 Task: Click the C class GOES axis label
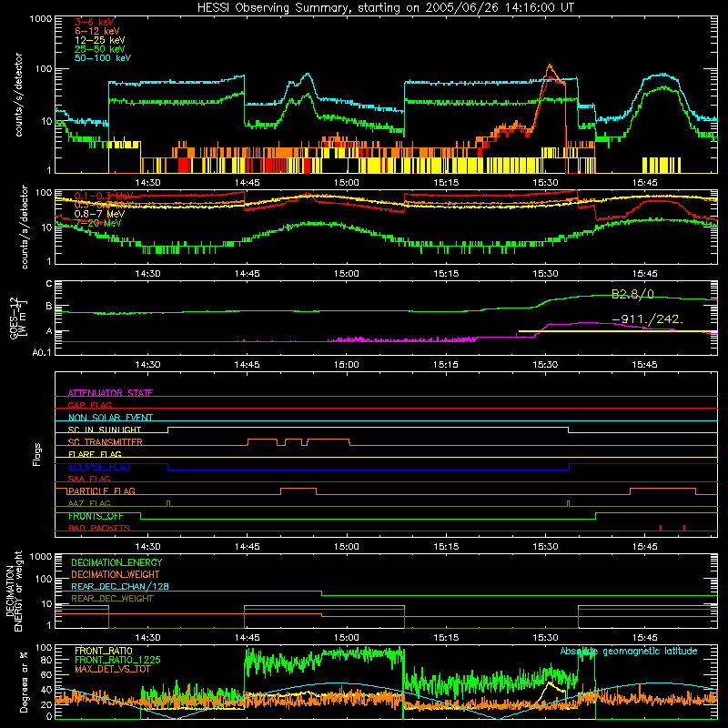tap(49, 284)
